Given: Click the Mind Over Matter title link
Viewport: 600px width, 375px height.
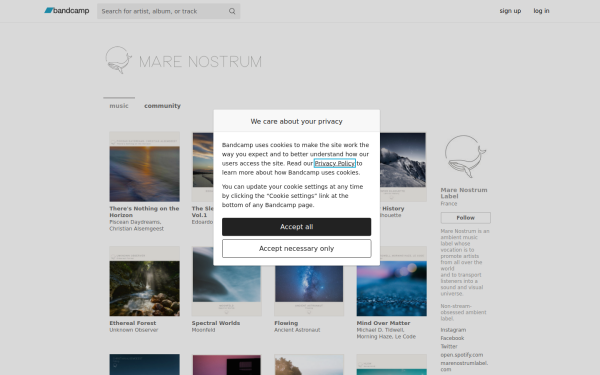Looking at the screenshot, I should tap(383, 323).
